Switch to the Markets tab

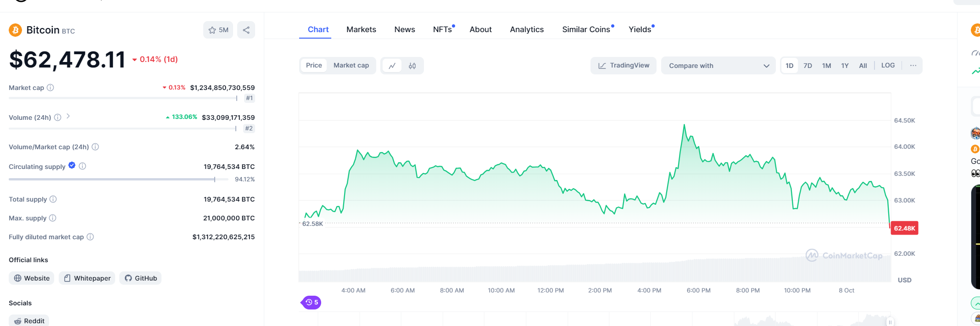click(x=361, y=29)
